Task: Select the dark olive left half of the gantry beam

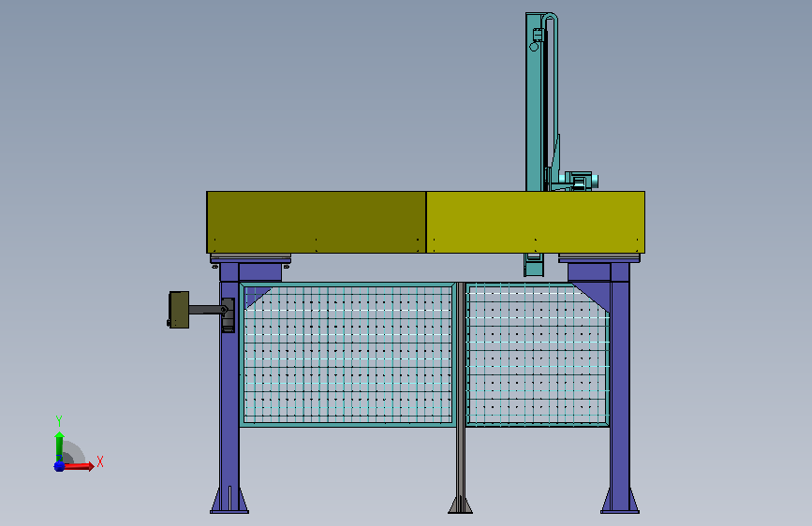Action: point(316,222)
